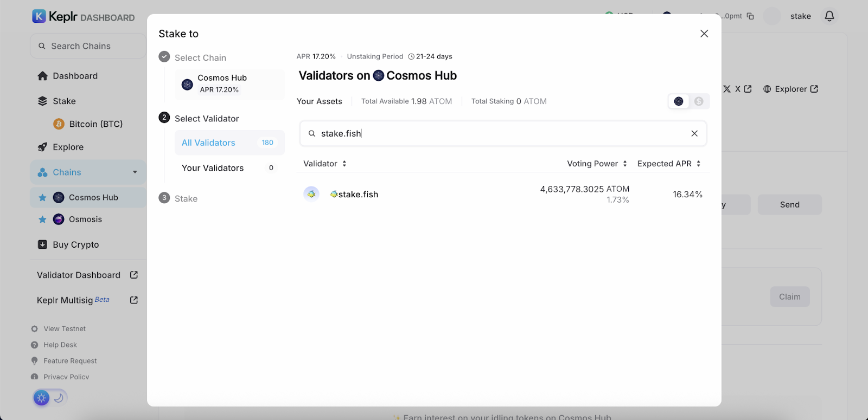Click the Keplr logo icon
Image resolution: width=868 pixels, height=420 pixels.
click(x=39, y=16)
